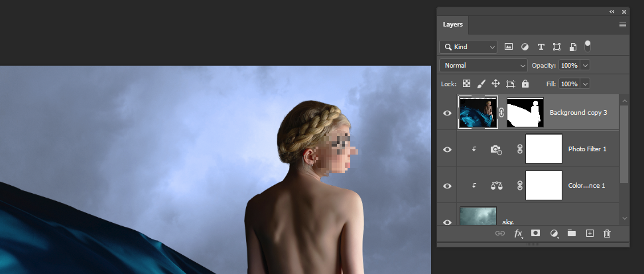The width and height of the screenshot is (644, 274).
Task: Click Photo Filter 1 camera adjustment icon
Action: click(496, 149)
